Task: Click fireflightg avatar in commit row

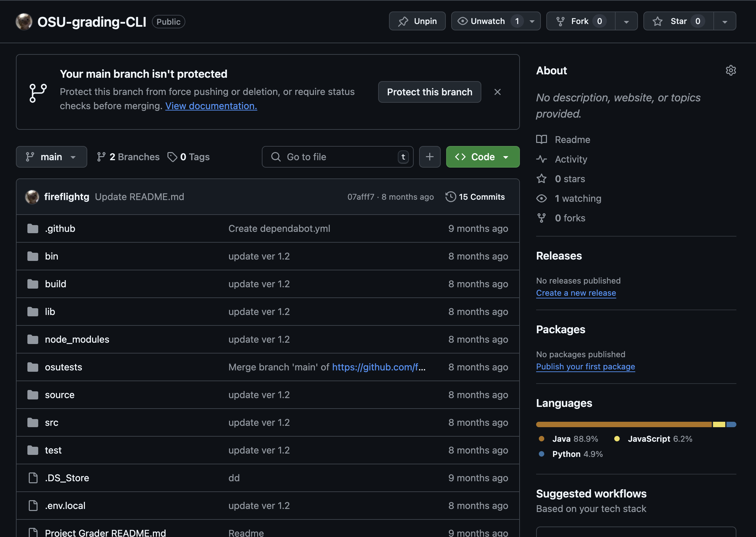Action: (32, 197)
